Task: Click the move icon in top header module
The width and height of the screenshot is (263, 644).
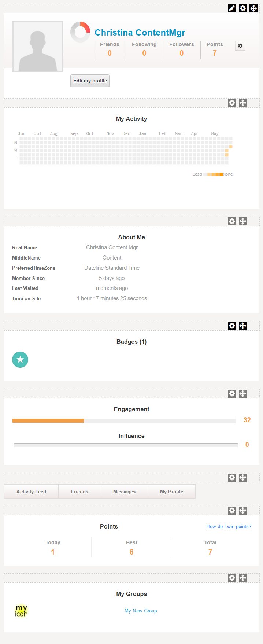Action: click(253, 8)
